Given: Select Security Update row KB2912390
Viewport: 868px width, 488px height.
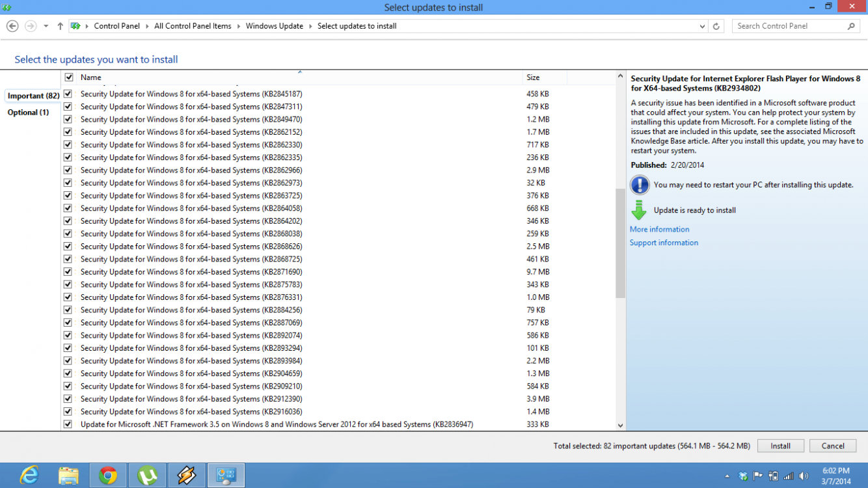Looking at the screenshot, I should point(338,399).
